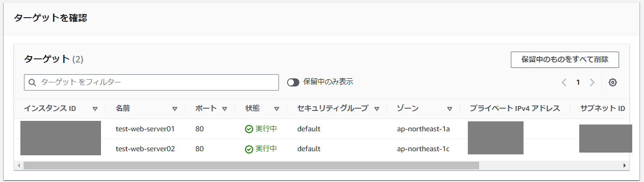Viewport: 644px width, 182px height.
Task: Open table preferences gear icon
Action: coord(613,82)
